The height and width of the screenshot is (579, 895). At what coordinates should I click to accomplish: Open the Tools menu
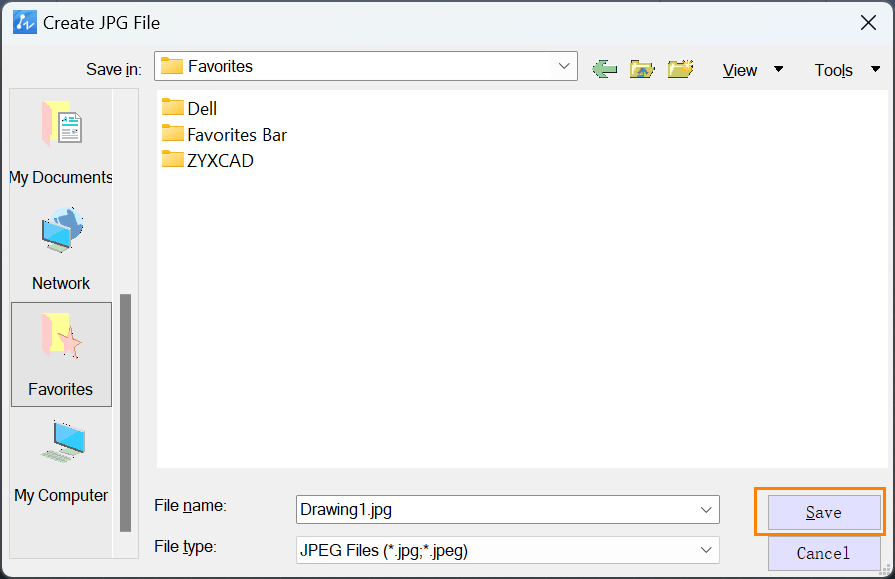pos(846,70)
